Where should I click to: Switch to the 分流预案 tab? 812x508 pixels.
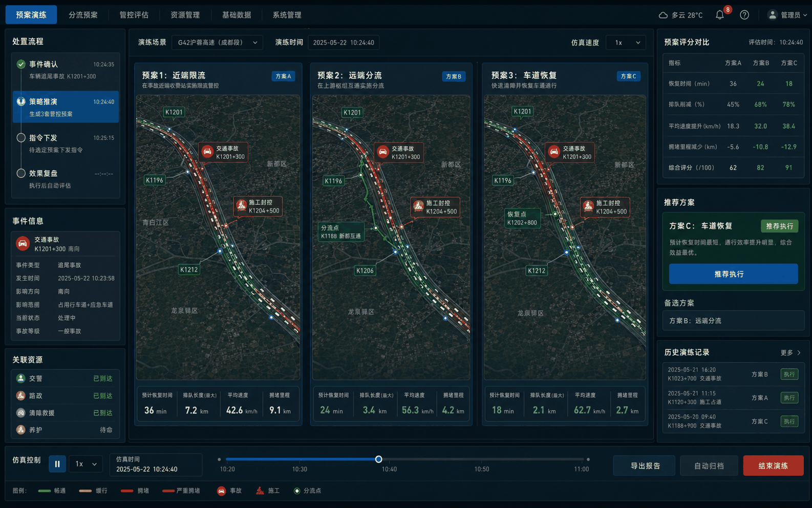coord(83,15)
